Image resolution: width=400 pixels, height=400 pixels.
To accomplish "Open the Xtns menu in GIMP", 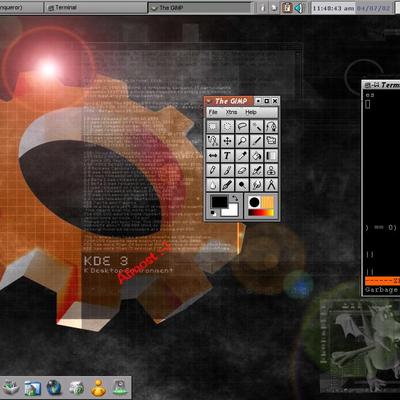I will (231, 112).
